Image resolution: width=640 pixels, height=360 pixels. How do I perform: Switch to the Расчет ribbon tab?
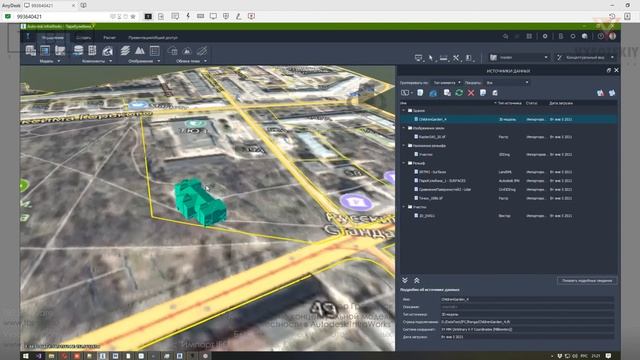pyautogui.click(x=109, y=38)
